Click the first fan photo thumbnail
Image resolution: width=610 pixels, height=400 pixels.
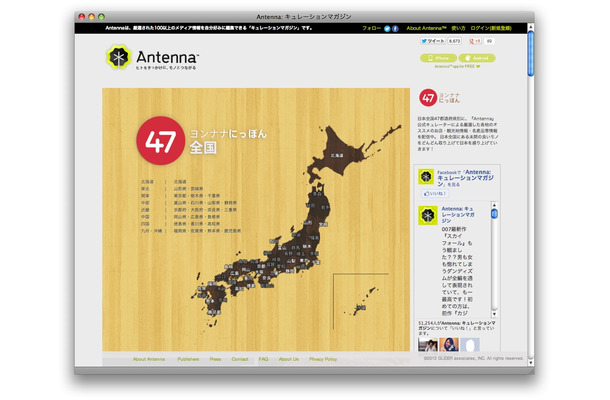point(428,345)
